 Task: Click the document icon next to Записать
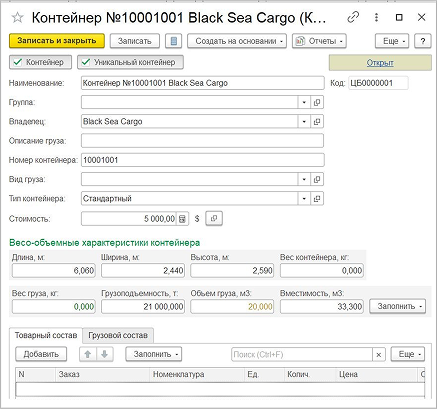click(x=174, y=41)
